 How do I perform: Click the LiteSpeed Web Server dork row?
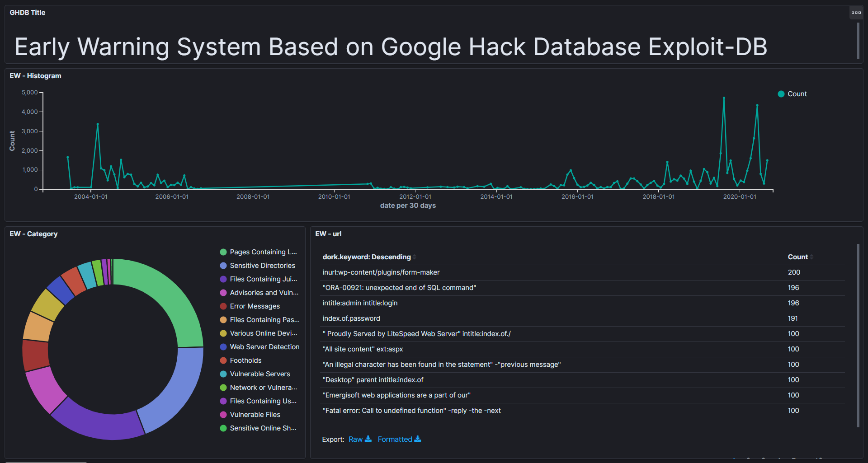(x=582, y=334)
